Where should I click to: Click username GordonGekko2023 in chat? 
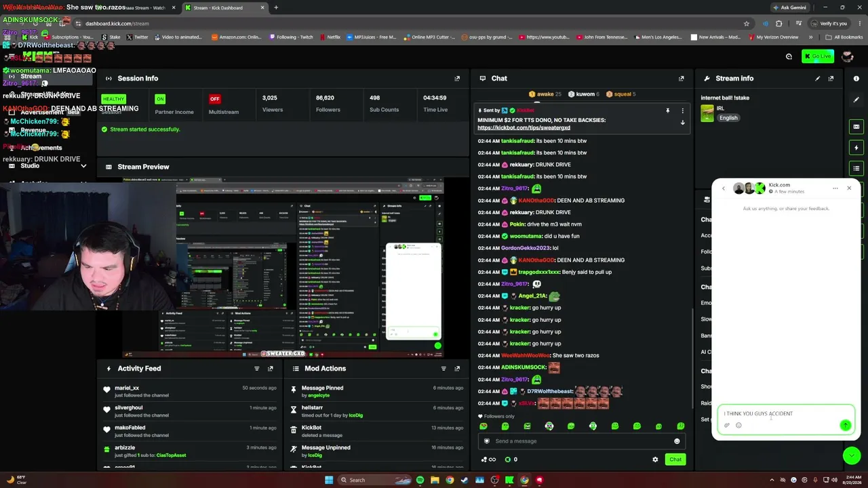click(526, 248)
